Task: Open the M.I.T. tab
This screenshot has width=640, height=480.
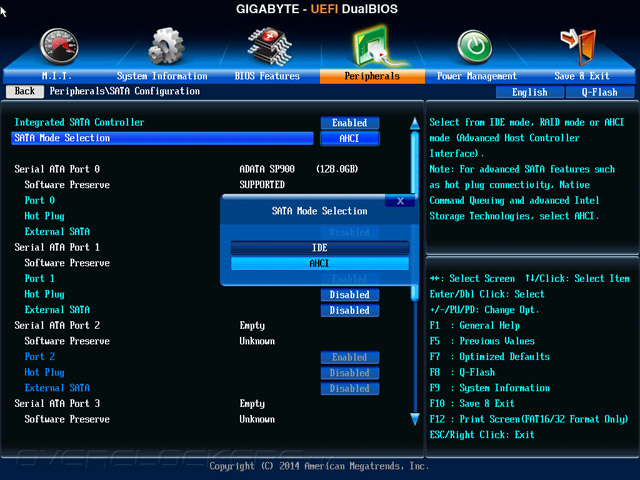Action: point(57,76)
